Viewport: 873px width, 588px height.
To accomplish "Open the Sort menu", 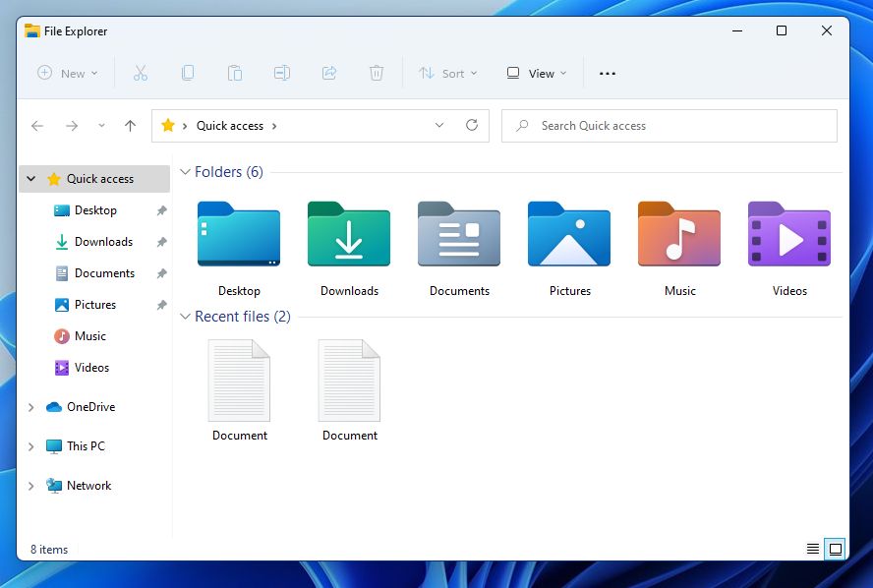I will click(447, 73).
